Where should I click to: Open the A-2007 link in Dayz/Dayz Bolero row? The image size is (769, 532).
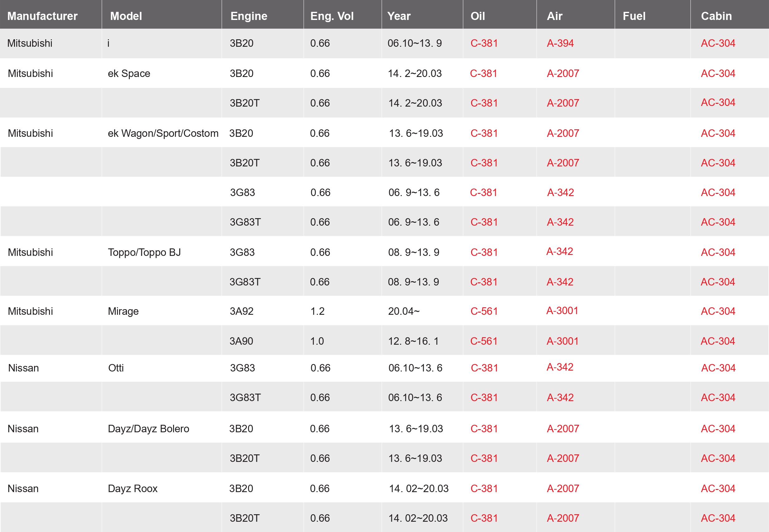point(563,429)
